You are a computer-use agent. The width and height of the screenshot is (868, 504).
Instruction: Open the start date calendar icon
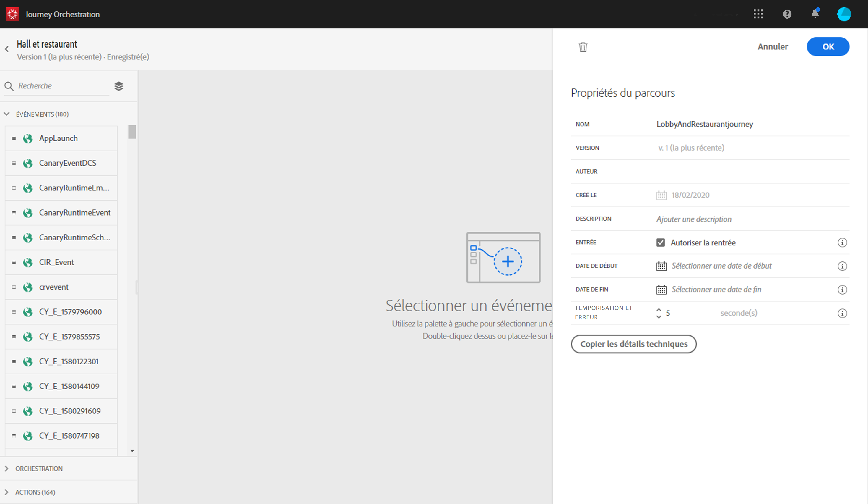661,266
